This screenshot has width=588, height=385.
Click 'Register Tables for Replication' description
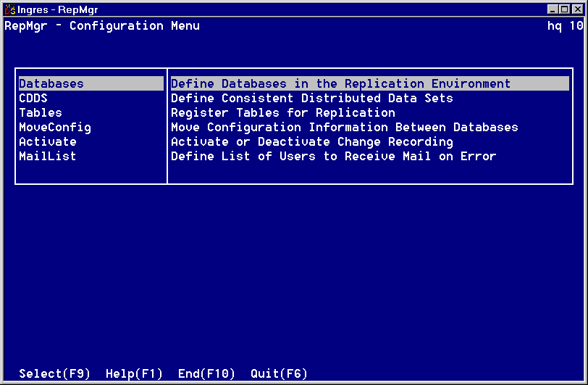pyautogui.click(x=282, y=113)
